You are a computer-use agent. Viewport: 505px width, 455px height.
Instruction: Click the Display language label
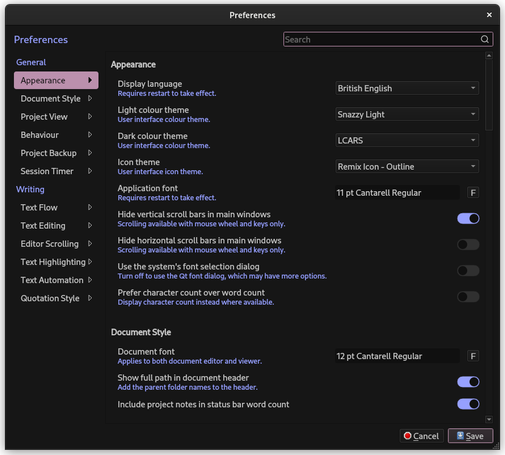pos(150,84)
